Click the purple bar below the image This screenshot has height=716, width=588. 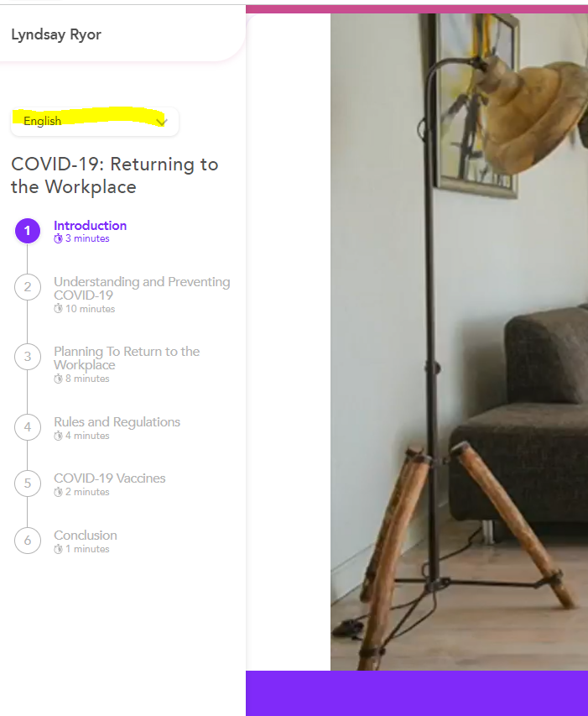417,693
